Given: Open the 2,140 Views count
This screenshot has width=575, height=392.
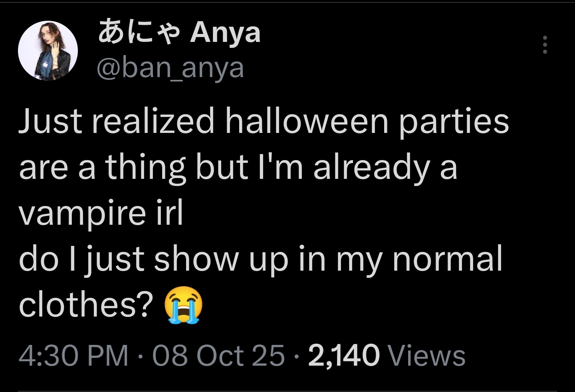Looking at the screenshot, I should [x=387, y=355].
